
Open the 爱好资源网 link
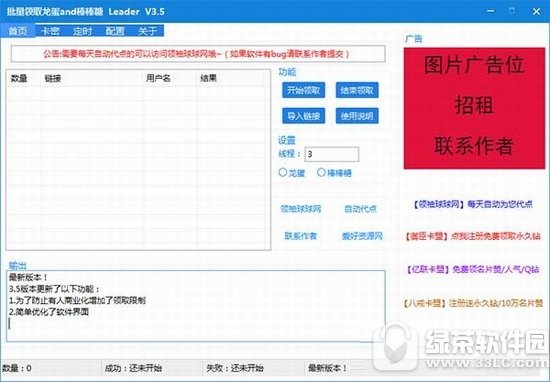pyautogui.click(x=362, y=236)
